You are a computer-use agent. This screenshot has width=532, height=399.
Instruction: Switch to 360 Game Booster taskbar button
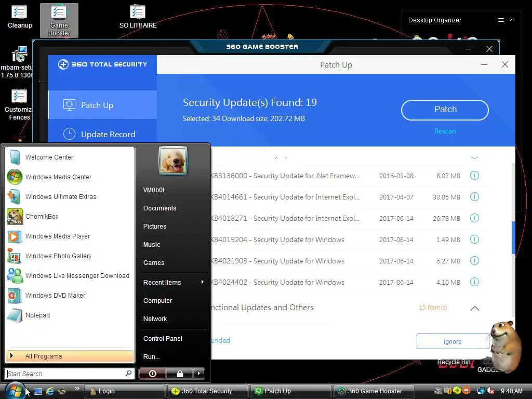click(374, 391)
